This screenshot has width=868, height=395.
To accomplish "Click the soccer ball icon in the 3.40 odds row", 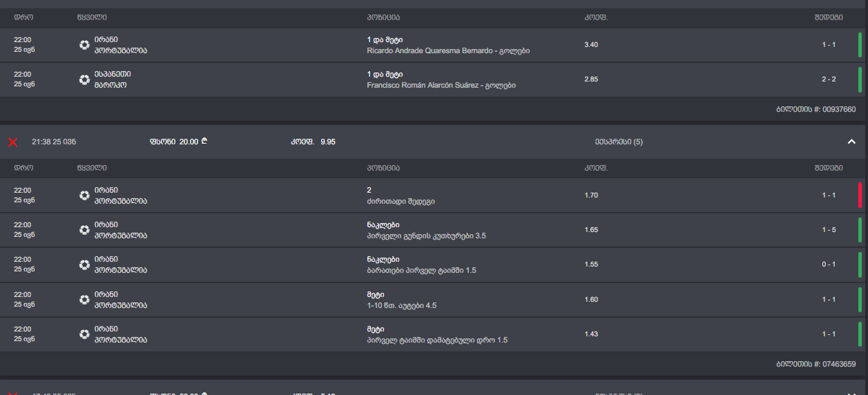I will click(x=84, y=45).
